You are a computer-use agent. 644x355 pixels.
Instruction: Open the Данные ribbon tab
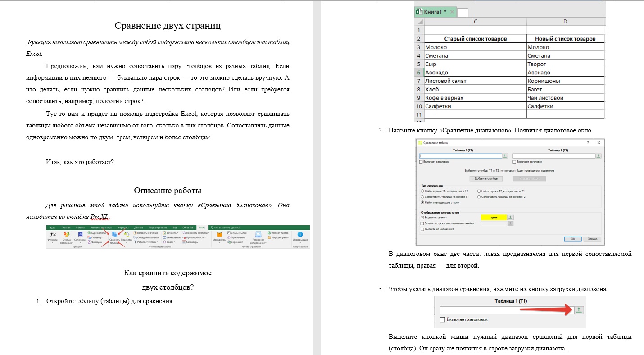[x=138, y=228]
